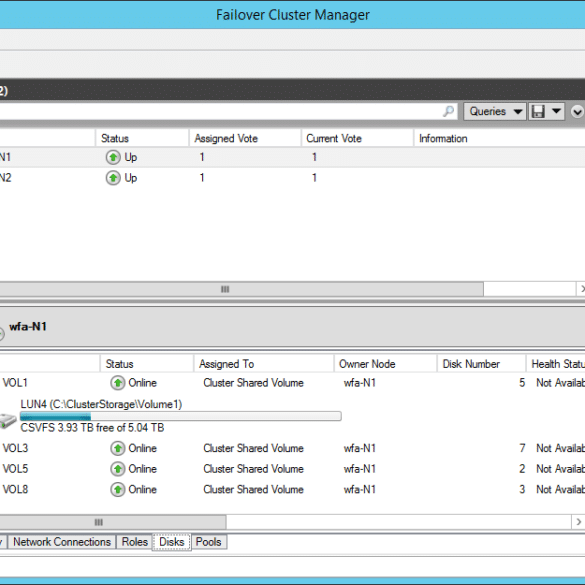Screen dimensions: 585x585
Task: Switch to the Network Connections tab
Action: [62, 542]
